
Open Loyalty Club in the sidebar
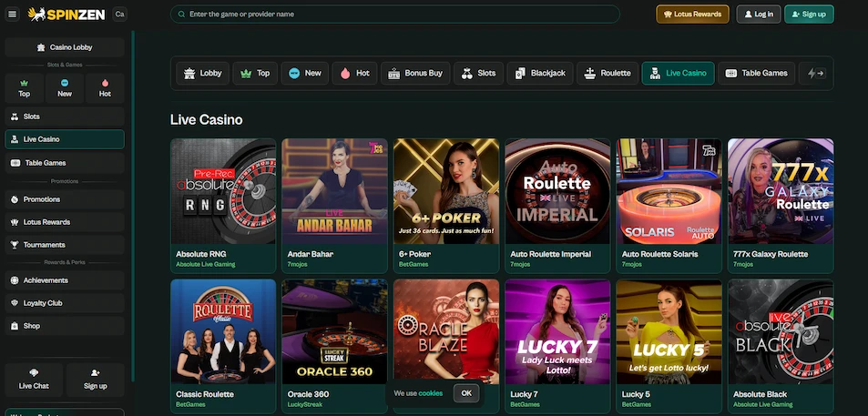(65, 303)
